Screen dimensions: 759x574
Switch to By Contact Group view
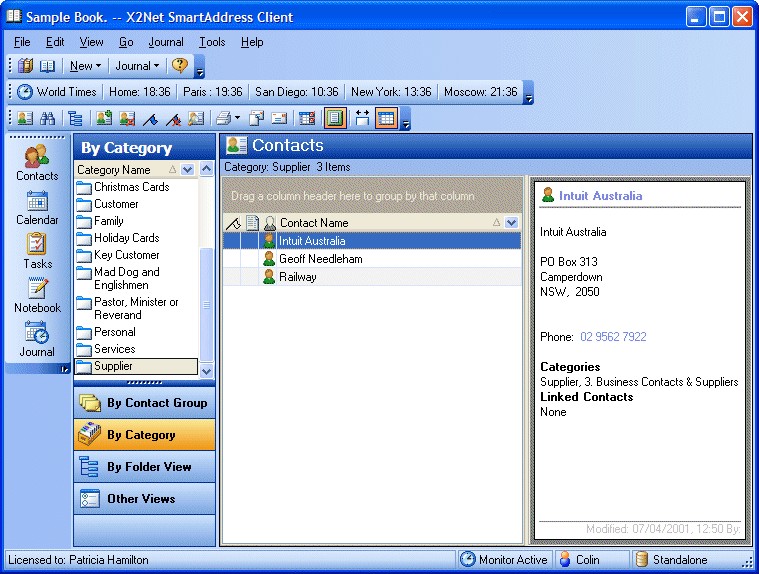144,403
